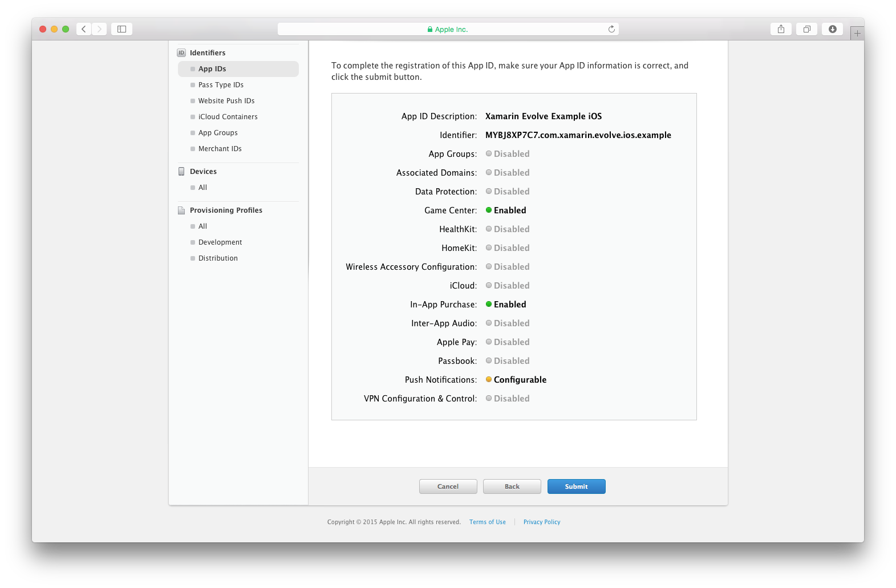896x588 pixels.
Task: Click the Identifiers section header
Action: pyautogui.click(x=208, y=53)
